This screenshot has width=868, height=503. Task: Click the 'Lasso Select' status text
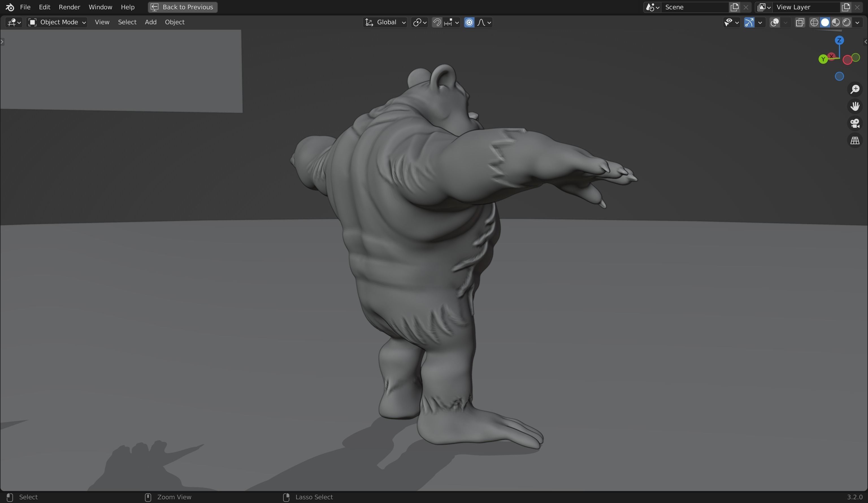coord(314,497)
